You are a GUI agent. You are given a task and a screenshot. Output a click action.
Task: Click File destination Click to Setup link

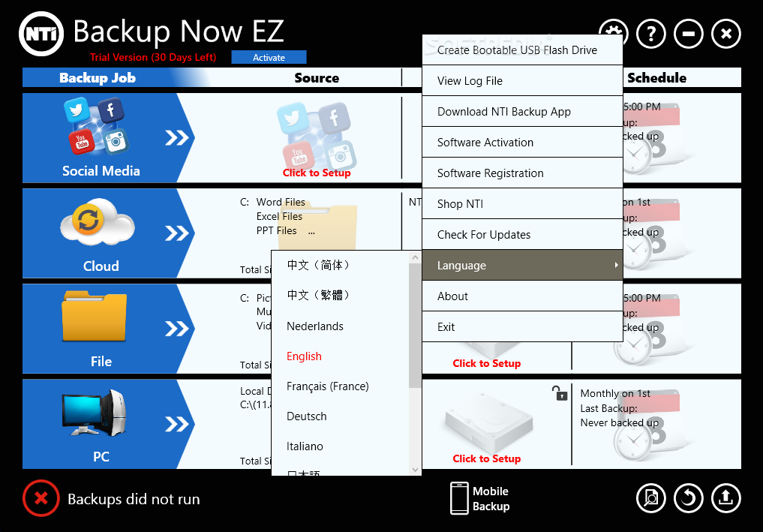(487, 363)
